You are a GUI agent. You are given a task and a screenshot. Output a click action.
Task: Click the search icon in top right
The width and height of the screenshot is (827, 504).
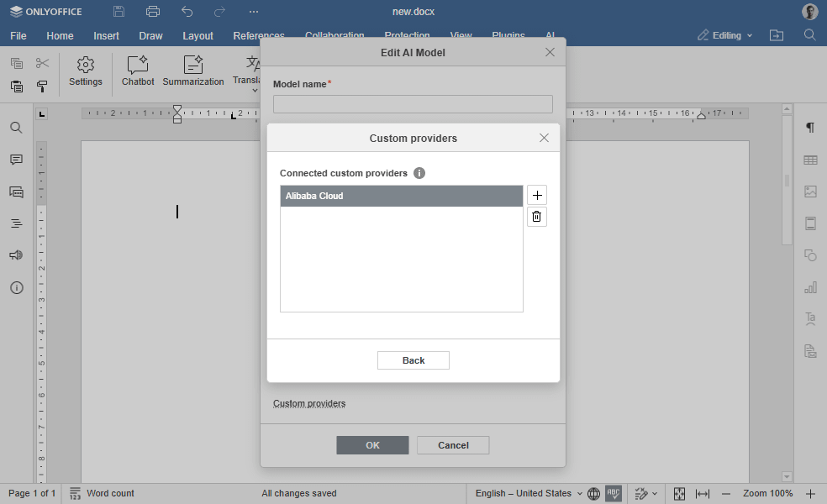coord(810,34)
